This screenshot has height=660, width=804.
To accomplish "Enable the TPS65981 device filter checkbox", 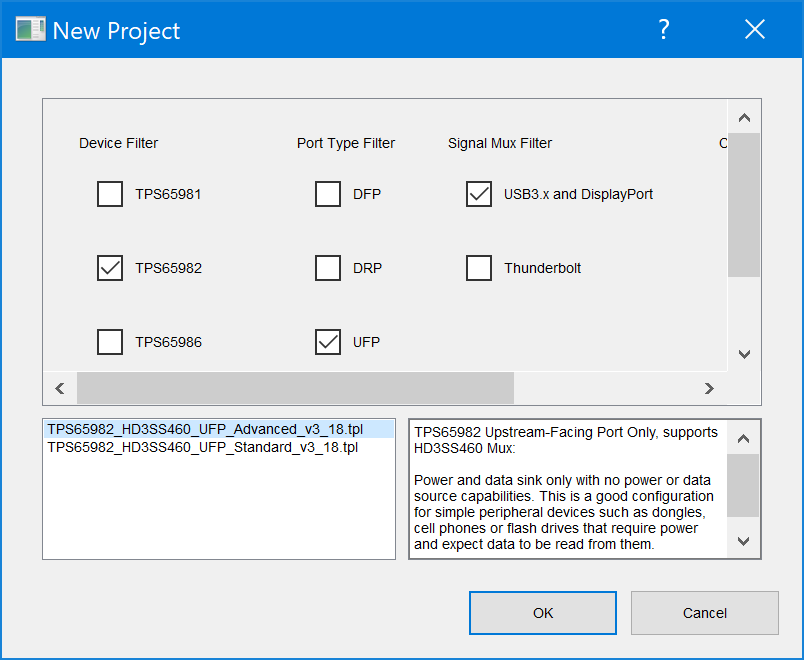I will click(x=110, y=194).
